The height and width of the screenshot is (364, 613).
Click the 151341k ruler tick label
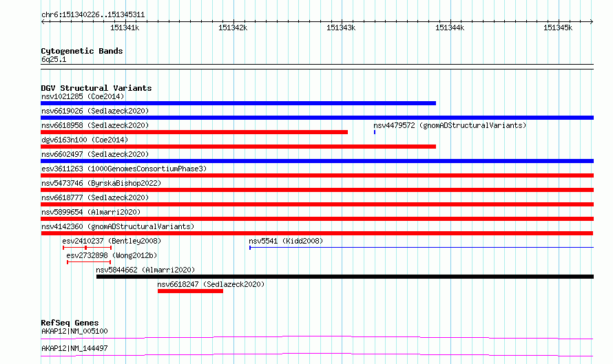click(125, 28)
